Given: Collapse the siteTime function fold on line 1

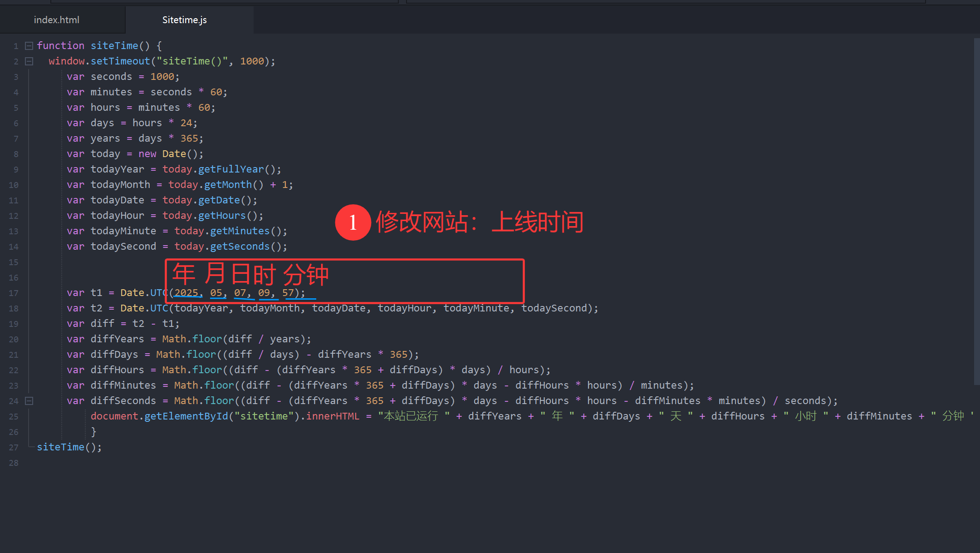Looking at the screenshot, I should (x=29, y=46).
